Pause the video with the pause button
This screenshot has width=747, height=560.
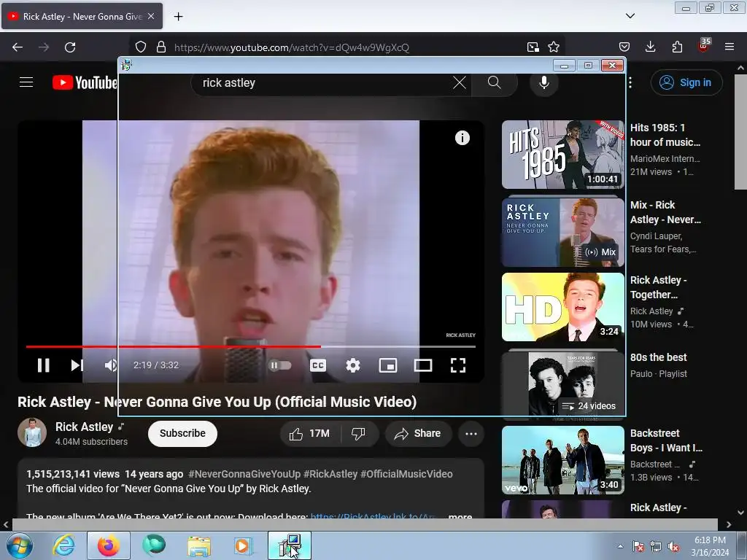43,365
